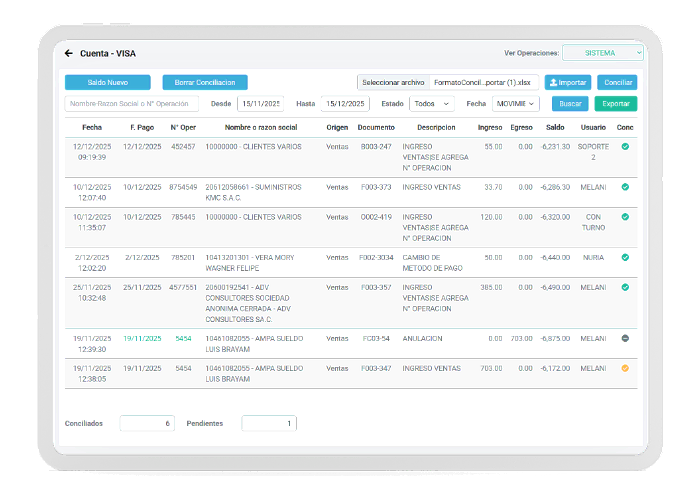Click green check icon in row 785201
The image size is (700, 500).
tap(625, 258)
